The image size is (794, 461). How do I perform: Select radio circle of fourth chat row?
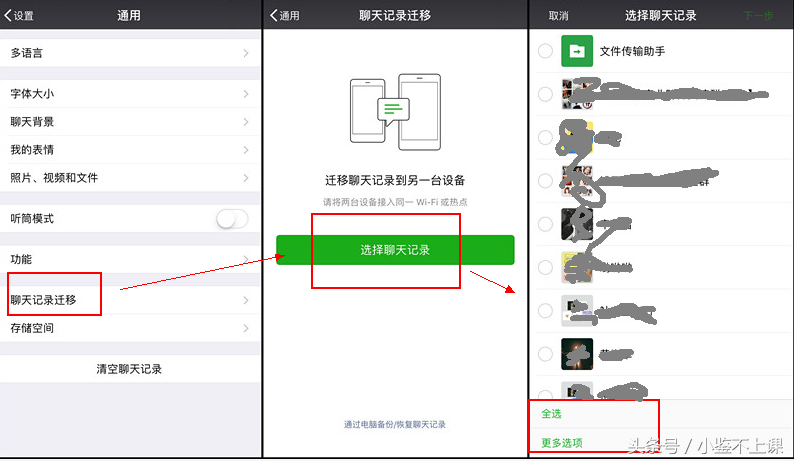[x=545, y=180]
